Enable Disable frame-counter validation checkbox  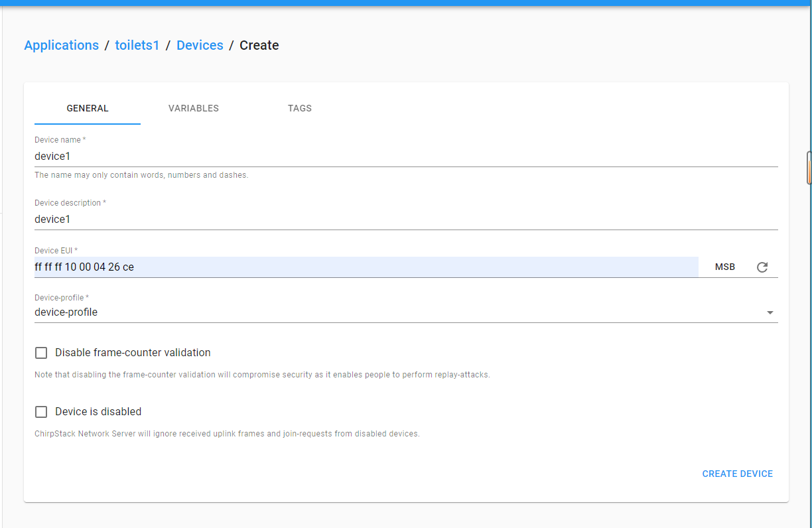41,353
